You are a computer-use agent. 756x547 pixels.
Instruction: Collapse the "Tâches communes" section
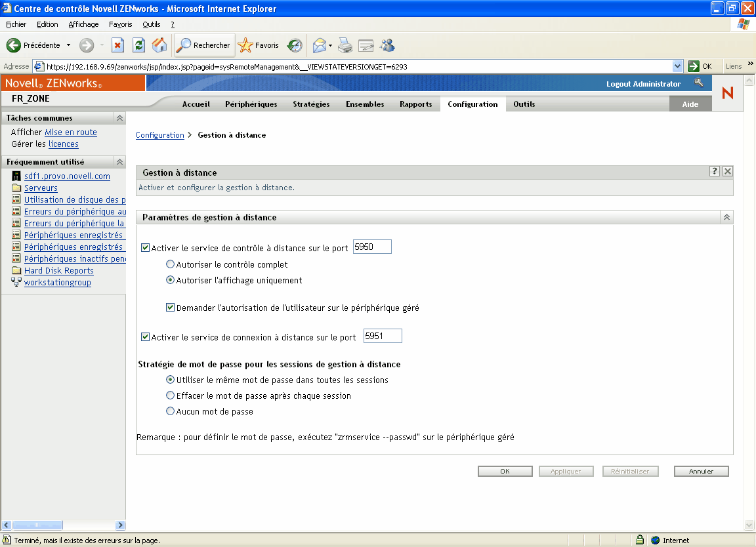click(x=119, y=117)
